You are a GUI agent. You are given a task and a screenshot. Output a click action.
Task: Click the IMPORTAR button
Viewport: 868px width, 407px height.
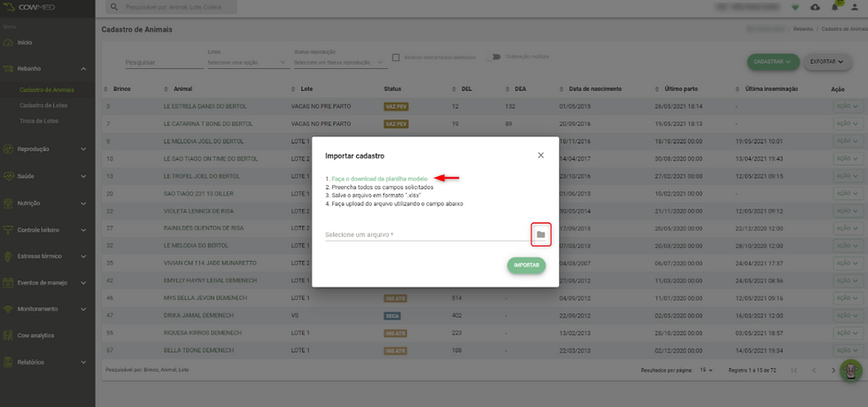[526, 265]
